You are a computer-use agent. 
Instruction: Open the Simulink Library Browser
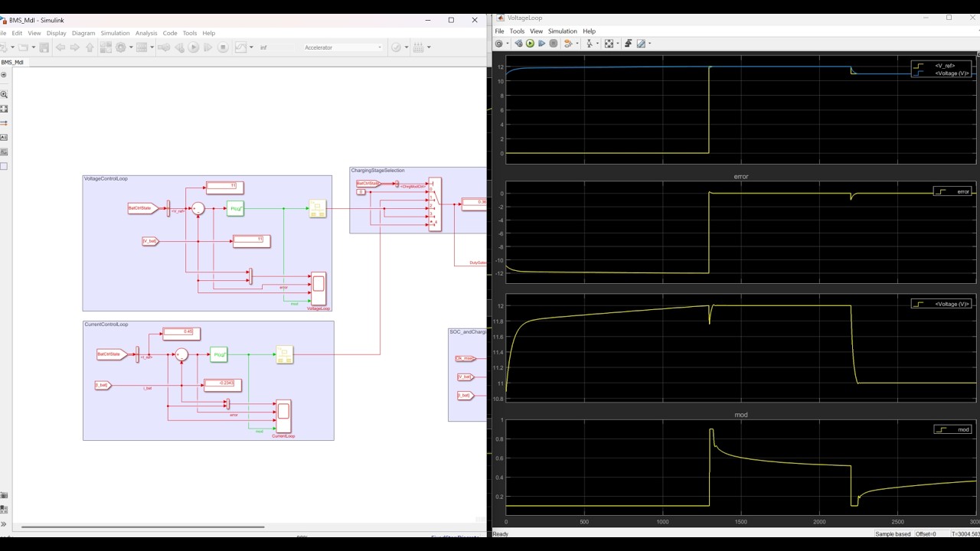pos(106,47)
